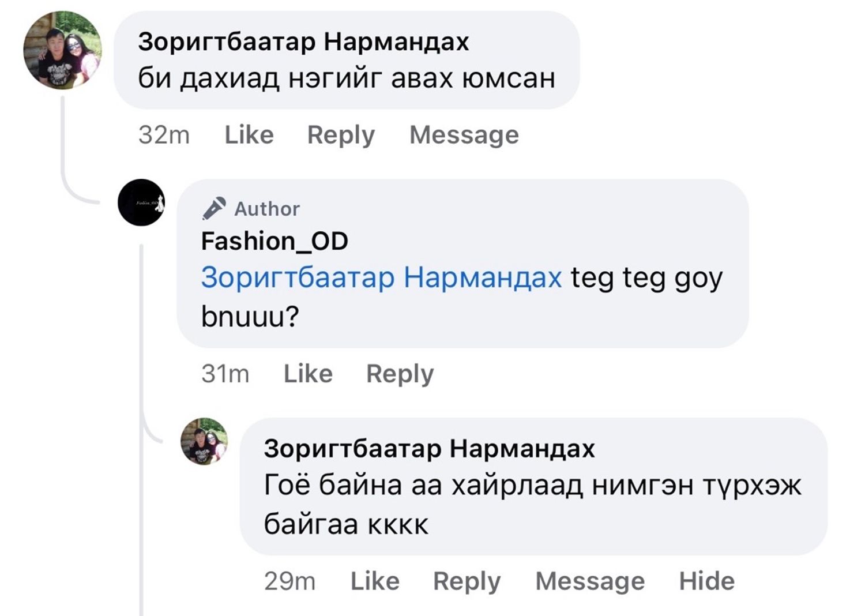
Task: Reply to the 32m top comment
Action: pyautogui.click(x=341, y=135)
